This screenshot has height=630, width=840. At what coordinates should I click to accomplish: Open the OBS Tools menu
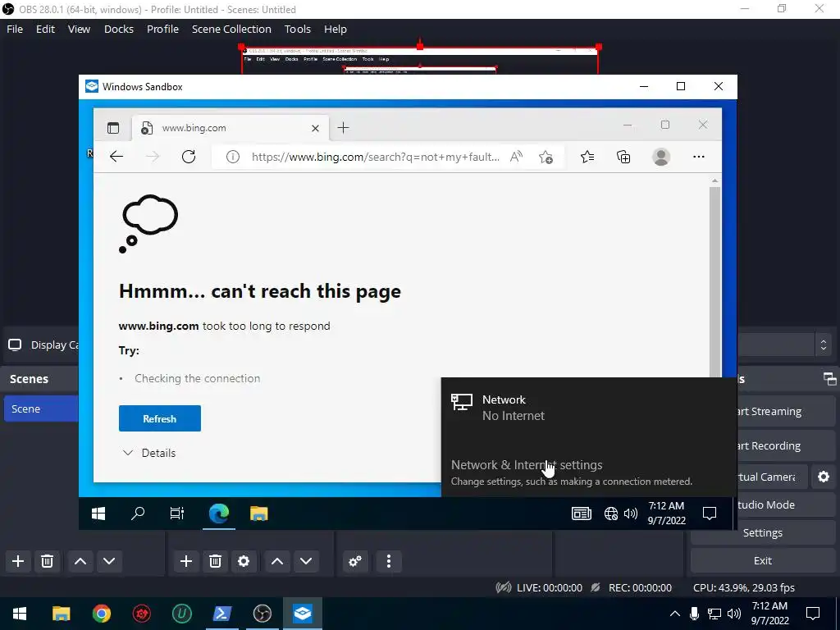pyautogui.click(x=297, y=29)
